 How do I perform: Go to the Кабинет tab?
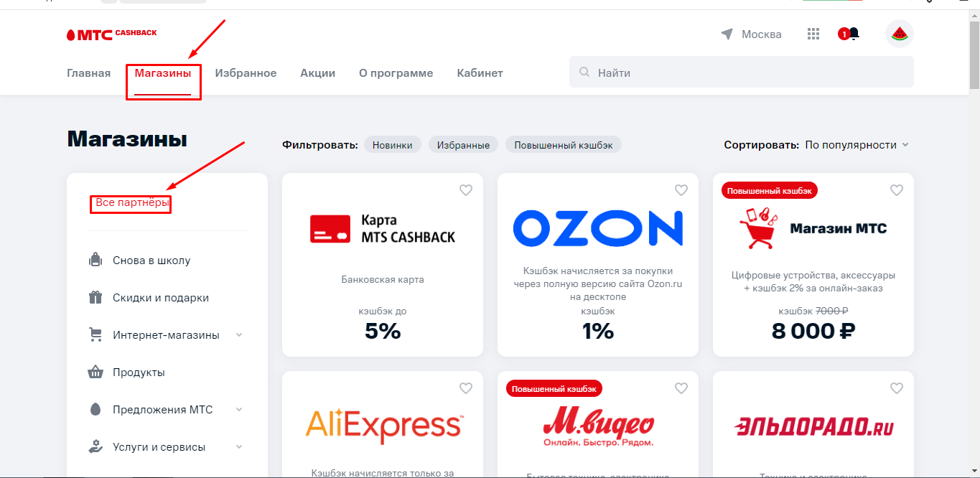480,73
